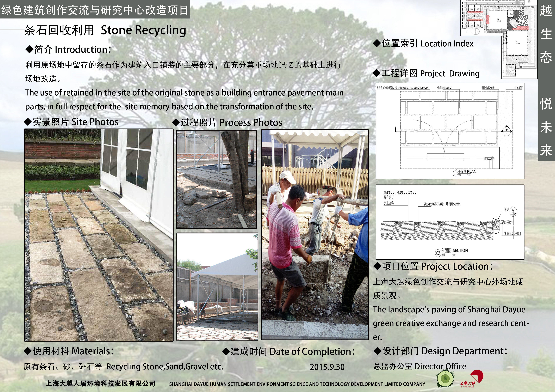Click the 其他面层/种植土 label in the section
The image size is (555, 392).
pos(512,234)
